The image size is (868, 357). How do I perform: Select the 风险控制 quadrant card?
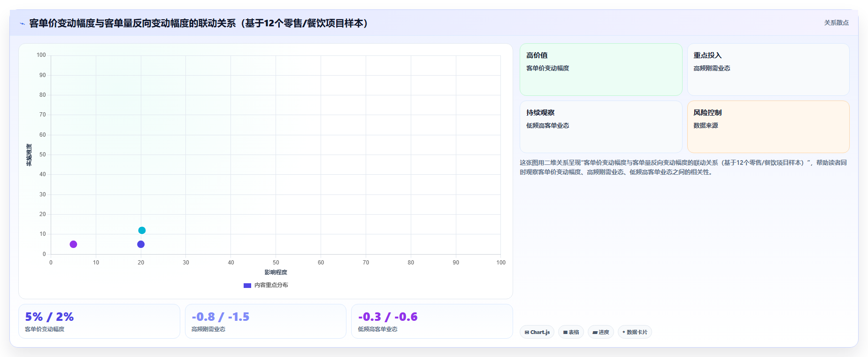point(768,127)
